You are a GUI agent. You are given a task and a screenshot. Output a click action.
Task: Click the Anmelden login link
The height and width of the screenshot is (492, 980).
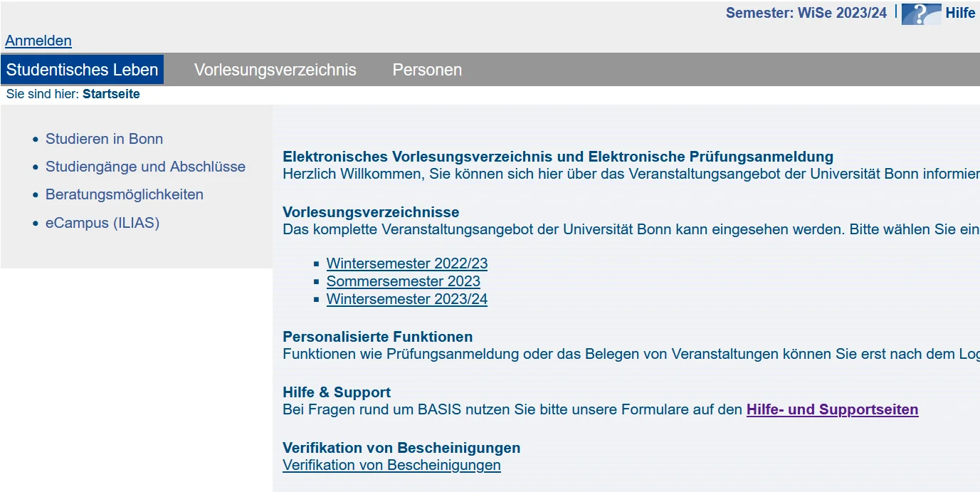38,41
